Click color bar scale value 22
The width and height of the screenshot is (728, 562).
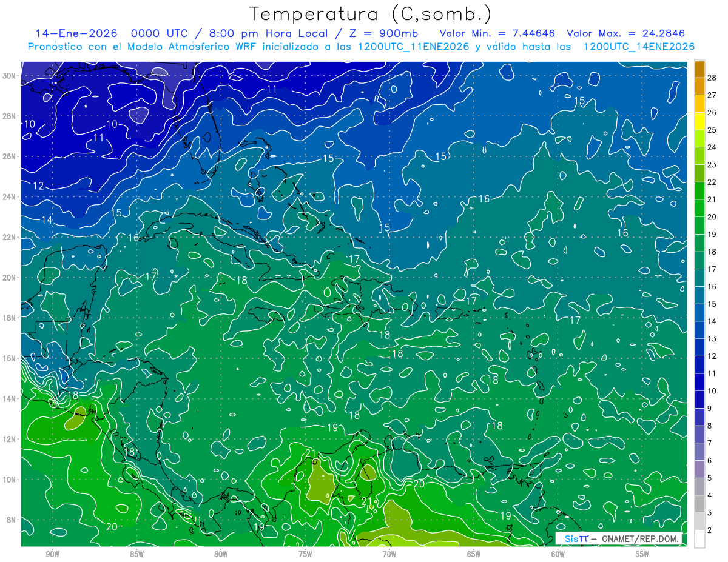712,182
